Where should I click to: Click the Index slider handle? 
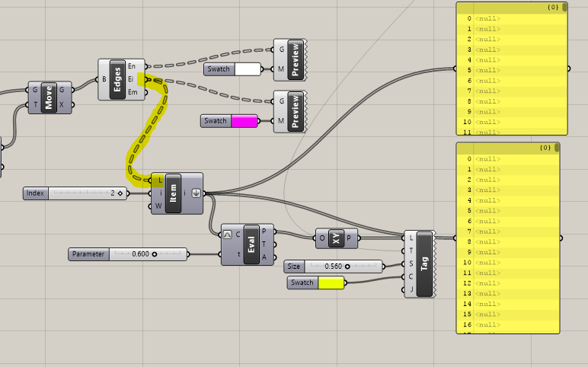point(120,193)
